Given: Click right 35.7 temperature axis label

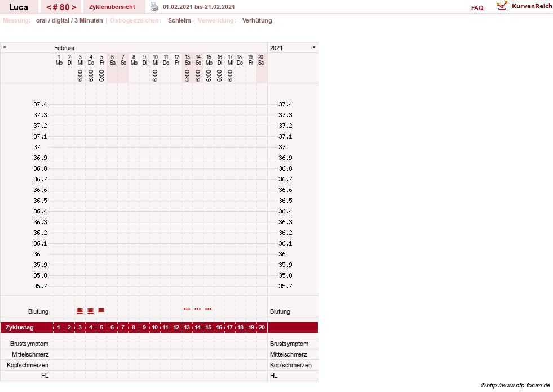Looking at the screenshot, I should 285,286.
